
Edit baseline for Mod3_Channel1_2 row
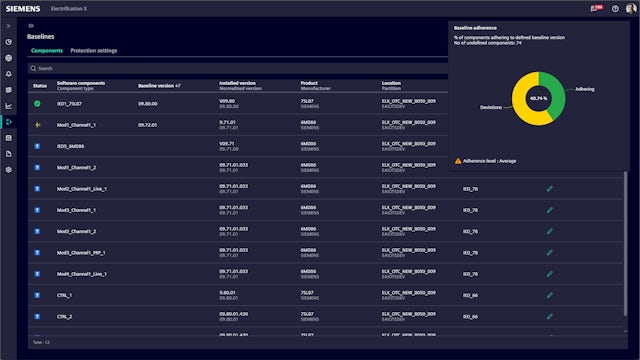click(550, 231)
